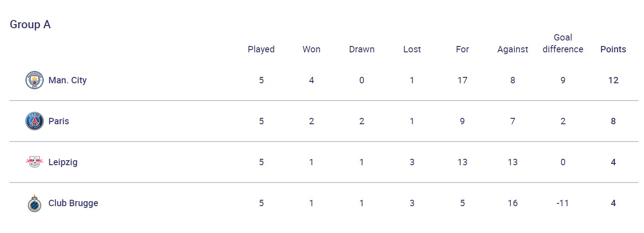This screenshot has height=233, width=644.
Task: Click the Played column header
Action: pos(261,49)
